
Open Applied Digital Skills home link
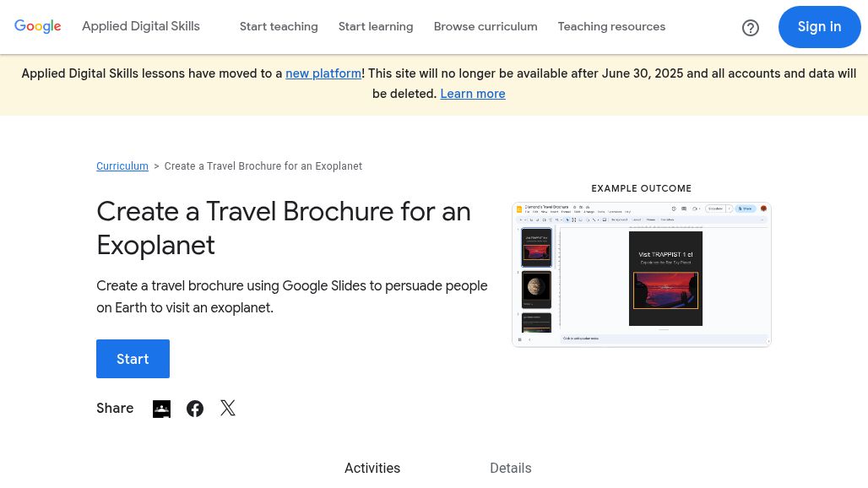click(141, 26)
